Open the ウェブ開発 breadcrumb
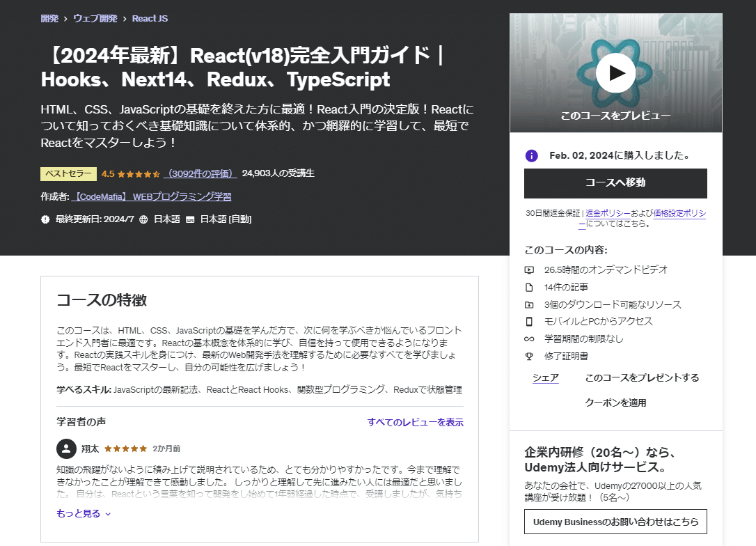This screenshot has width=756, height=546. (x=95, y=19)
